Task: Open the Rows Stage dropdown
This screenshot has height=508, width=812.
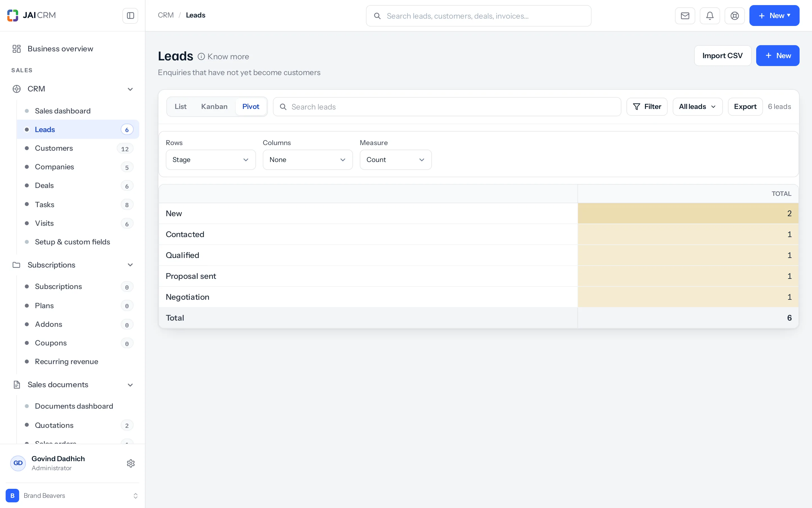Action: [x=211, y=159]
